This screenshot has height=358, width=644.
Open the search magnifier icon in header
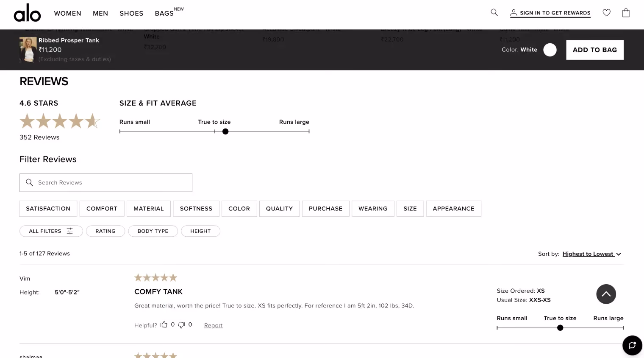[494, 13]
